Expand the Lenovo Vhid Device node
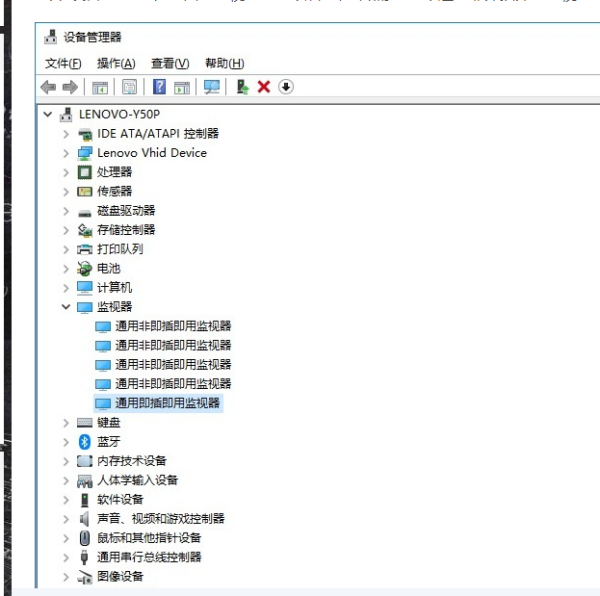600x596 pixels. coord(66,153)
